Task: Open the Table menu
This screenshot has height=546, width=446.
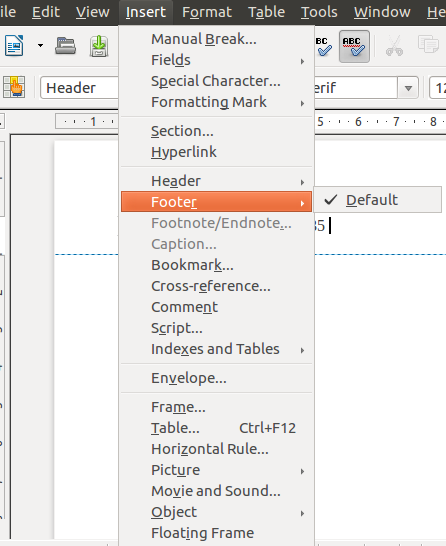Action: 266,13
